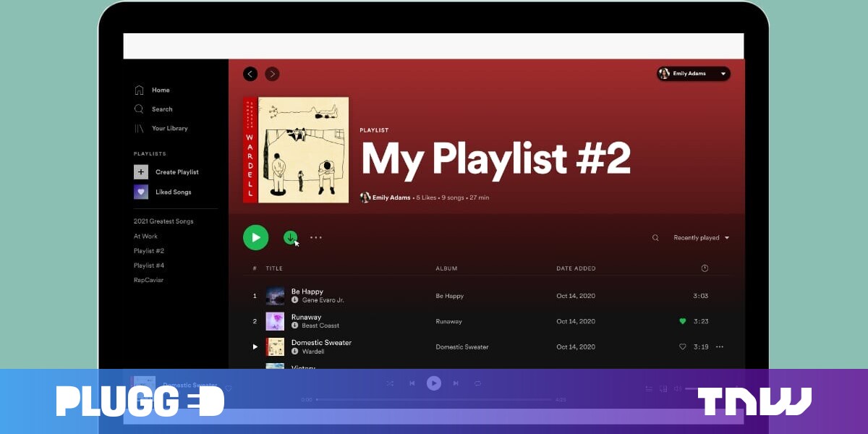Go forward with the right arrow button
This screenshot has height=434, width=868.
point(272,74)
